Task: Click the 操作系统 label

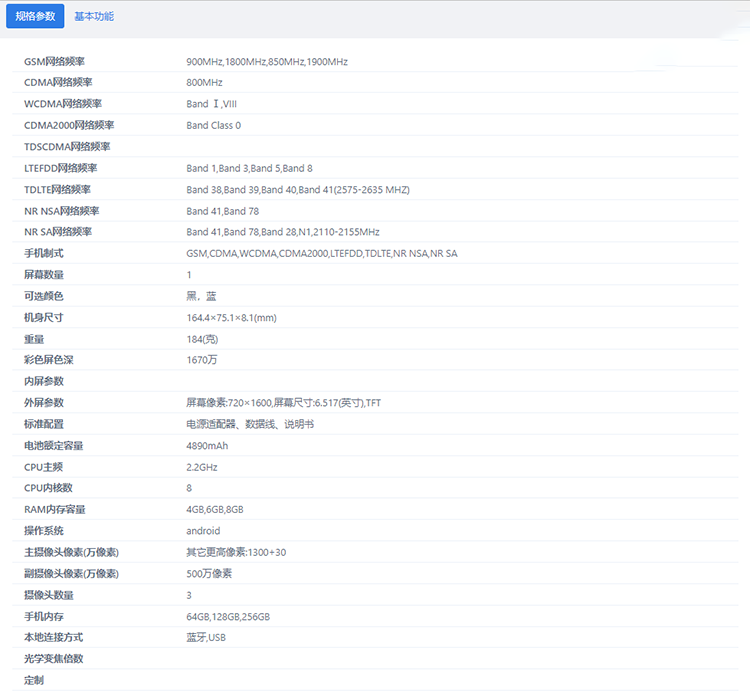Action: pyautogui.click(x=44, y=531)
